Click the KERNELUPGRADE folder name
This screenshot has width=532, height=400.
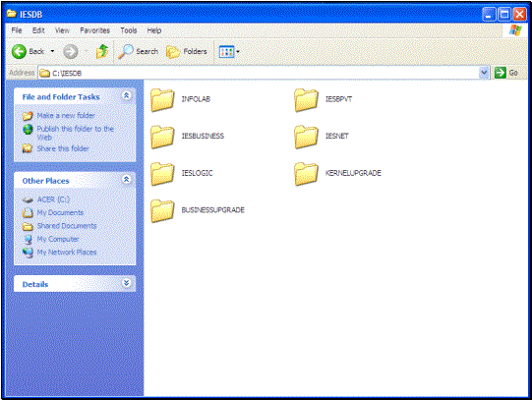(353, 173)
